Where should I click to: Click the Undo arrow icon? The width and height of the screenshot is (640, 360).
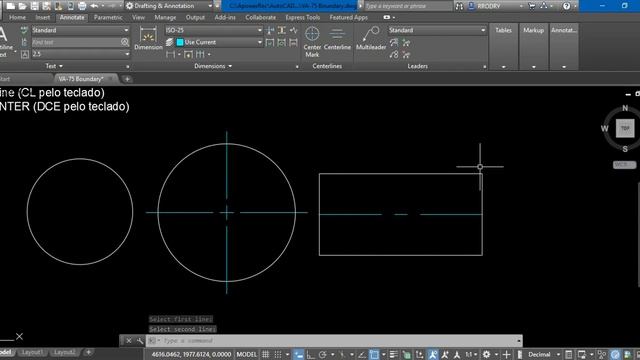coord(94,6)
